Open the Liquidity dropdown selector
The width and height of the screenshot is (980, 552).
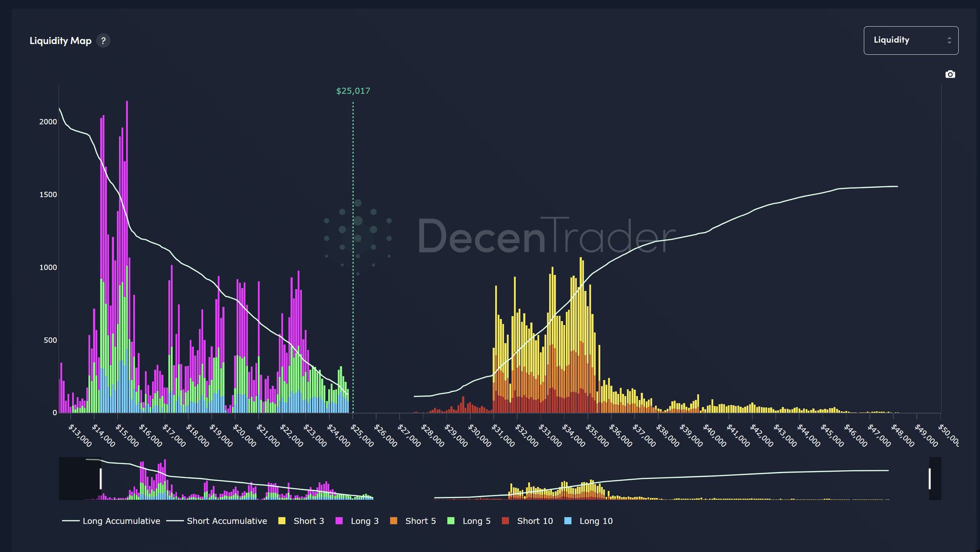pyautogui.click(x=911, y=40)
